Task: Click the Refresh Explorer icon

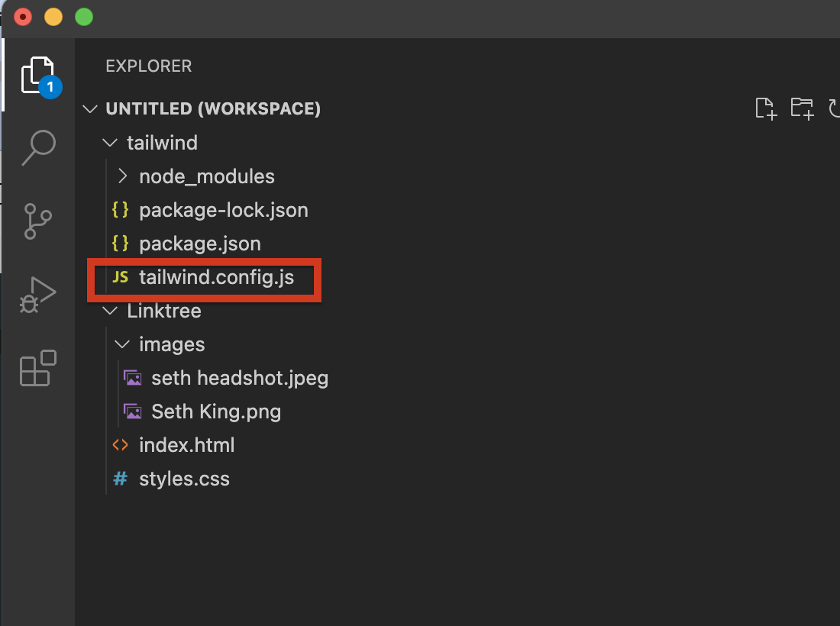Action: pyautogui.click(x=835, y=109)
